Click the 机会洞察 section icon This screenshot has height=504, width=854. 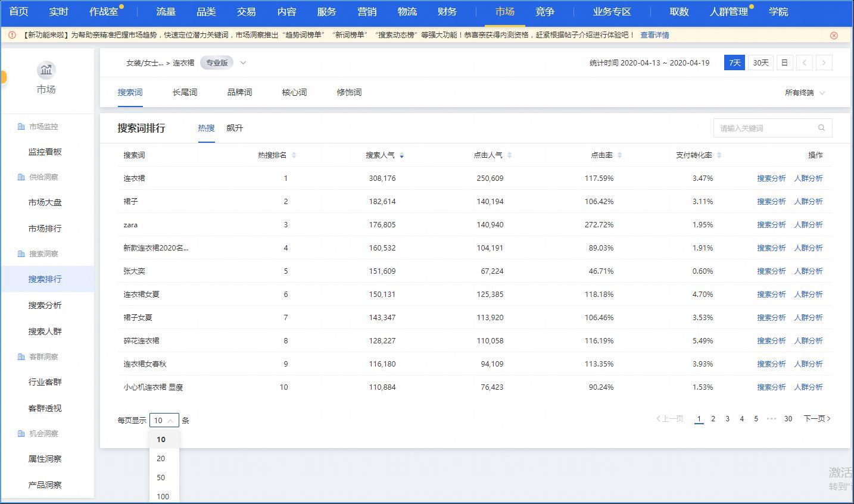coord(21,434)
